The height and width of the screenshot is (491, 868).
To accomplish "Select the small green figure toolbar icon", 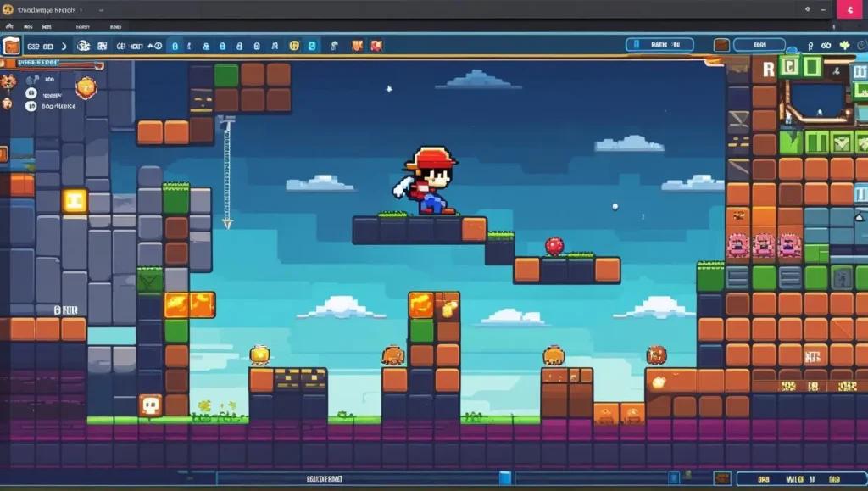I will (x=334, y=46).
